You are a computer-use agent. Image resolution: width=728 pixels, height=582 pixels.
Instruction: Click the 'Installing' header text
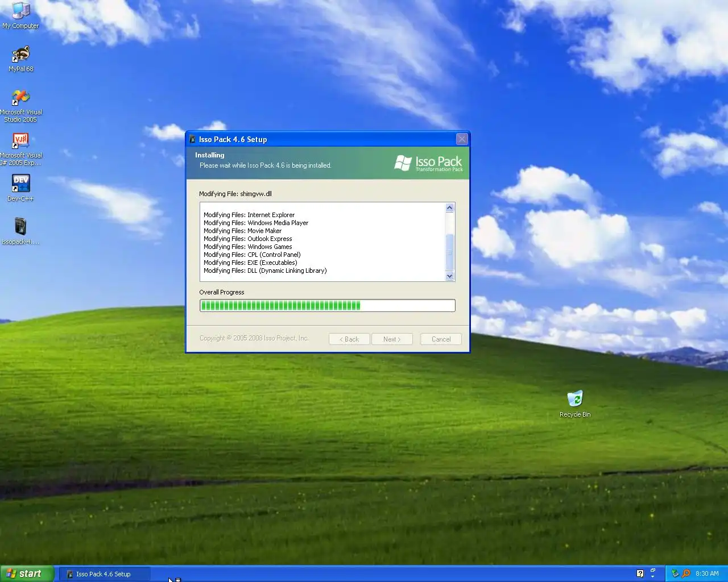click(210, 155)
